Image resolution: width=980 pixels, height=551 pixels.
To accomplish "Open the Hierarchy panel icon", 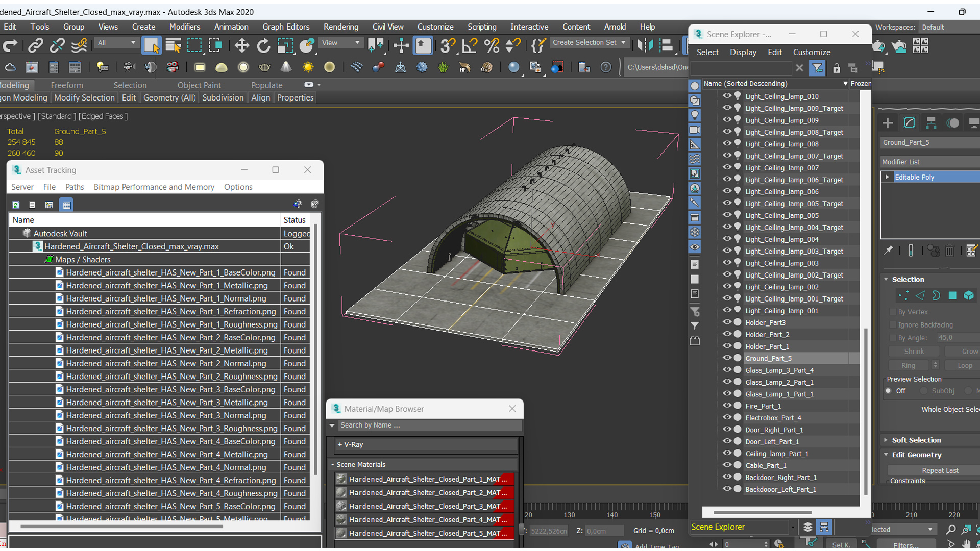I will (x=931, y=123).
